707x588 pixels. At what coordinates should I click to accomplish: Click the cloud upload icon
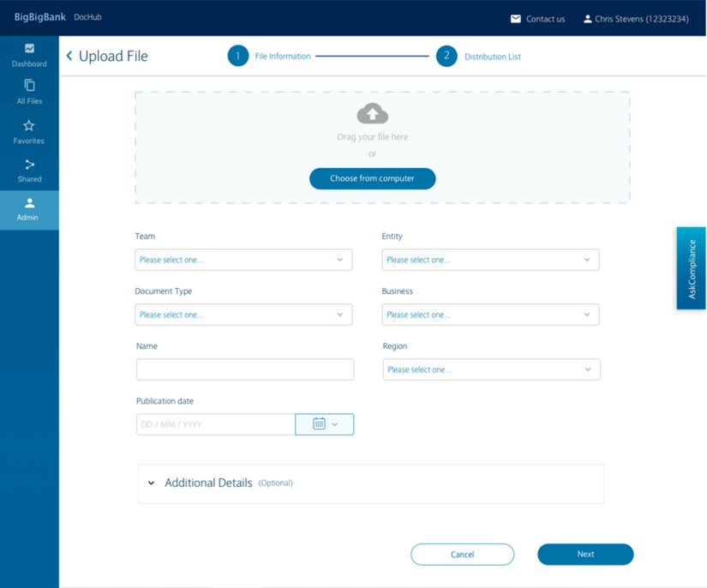(373, 113)
